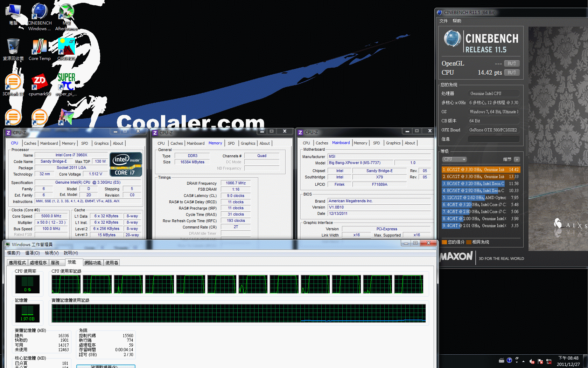588x368 pixels.
Task: Click the Intel Core i7 logo in CPU-Z
Action: [126, 164]
